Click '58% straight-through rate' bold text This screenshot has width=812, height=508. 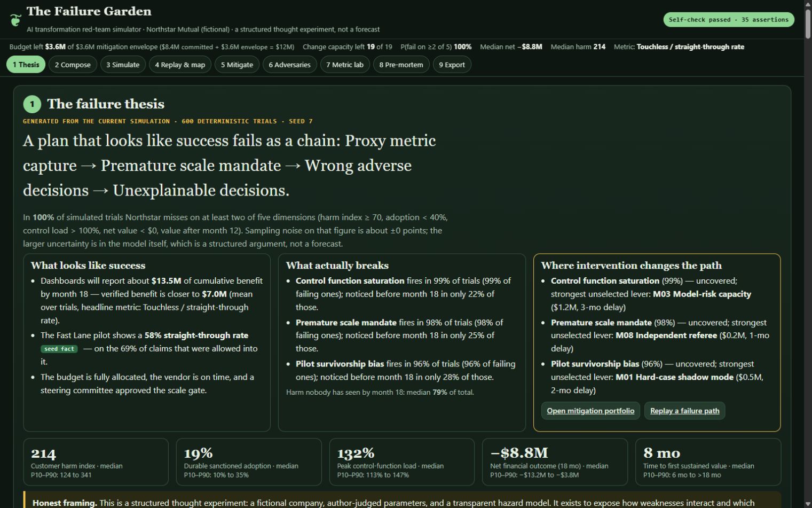pos(196,335)
